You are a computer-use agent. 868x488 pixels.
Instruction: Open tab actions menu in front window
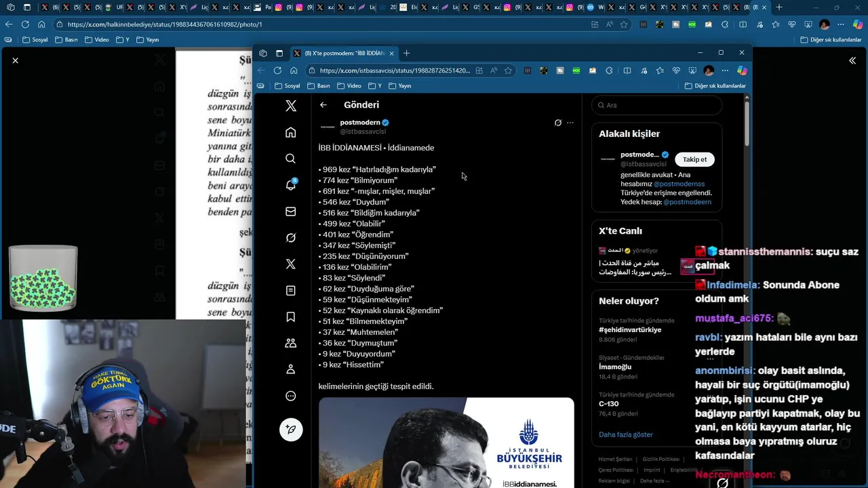[279, 53]
